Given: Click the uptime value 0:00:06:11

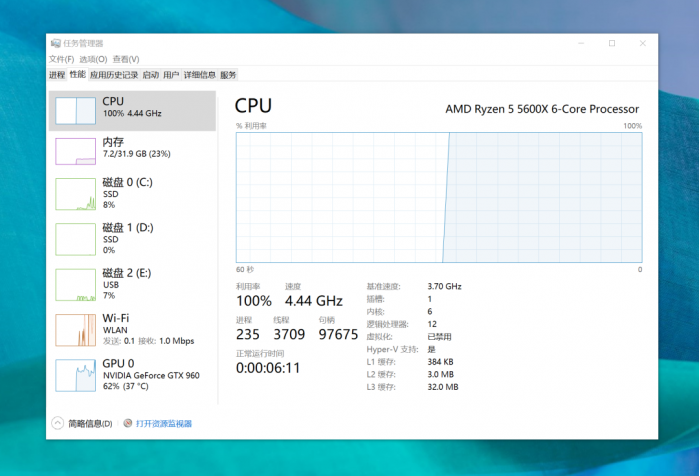Looking at the screenshot, I should [x=268, y=368].
